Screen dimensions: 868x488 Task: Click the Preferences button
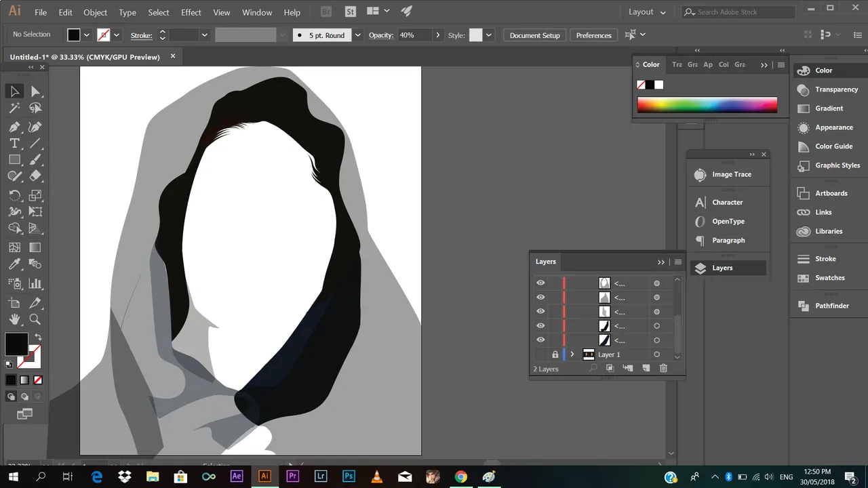click(594, 35)
